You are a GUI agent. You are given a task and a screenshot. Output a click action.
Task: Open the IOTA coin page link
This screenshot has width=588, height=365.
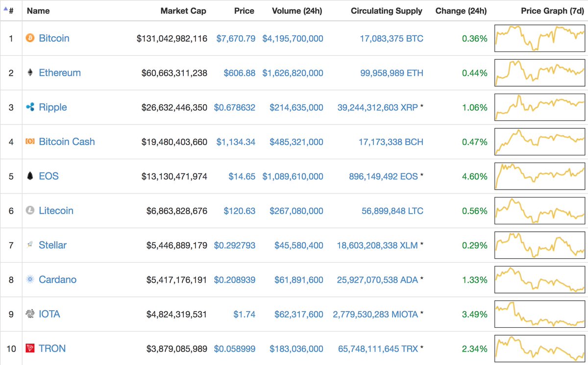(49, 314)
